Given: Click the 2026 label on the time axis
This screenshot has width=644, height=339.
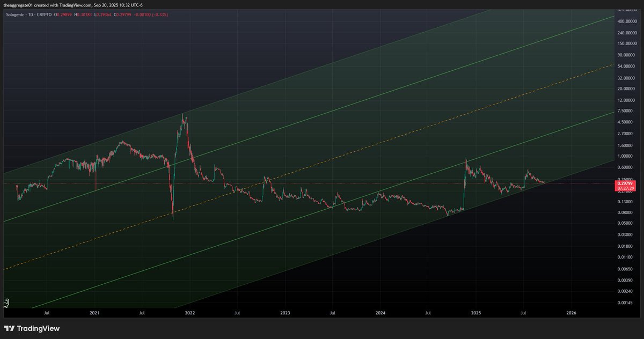Looking at the screenshot, I should point(572,312).
